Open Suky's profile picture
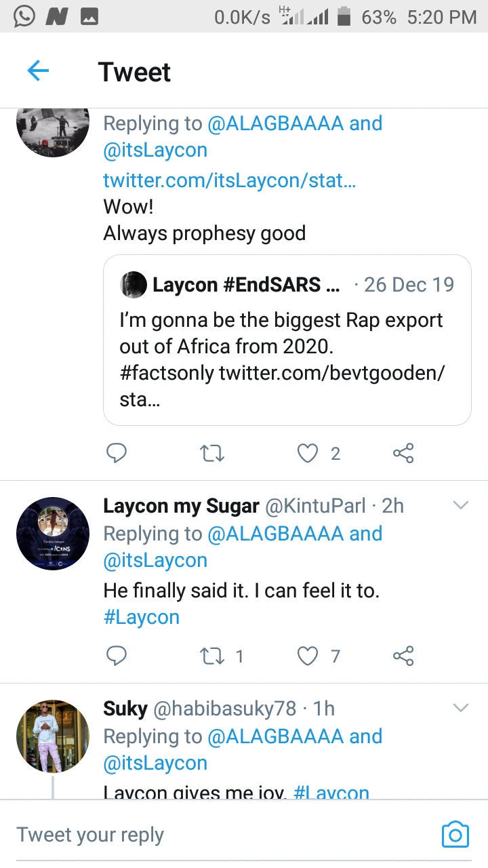The image size is (488, 868). click(x=53, y=736)
